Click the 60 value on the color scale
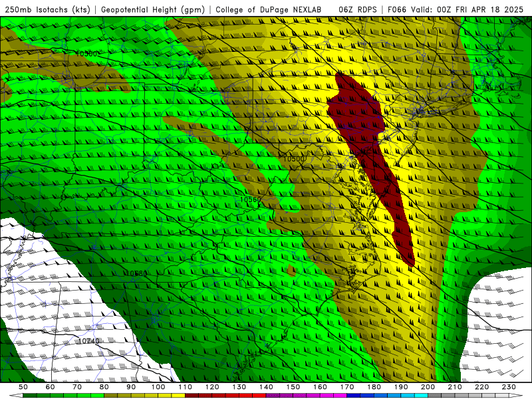Screen dimensions: 532x399 [51, 387]
